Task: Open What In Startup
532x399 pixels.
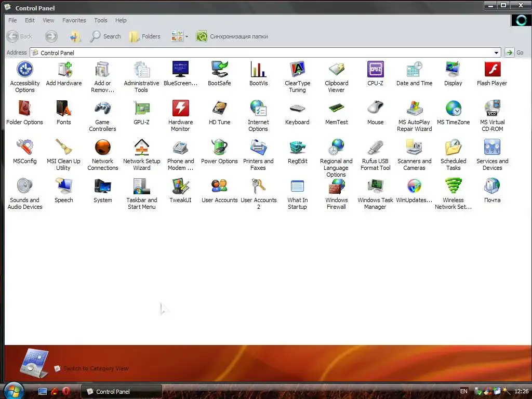Action: click(x=298, y=194)
